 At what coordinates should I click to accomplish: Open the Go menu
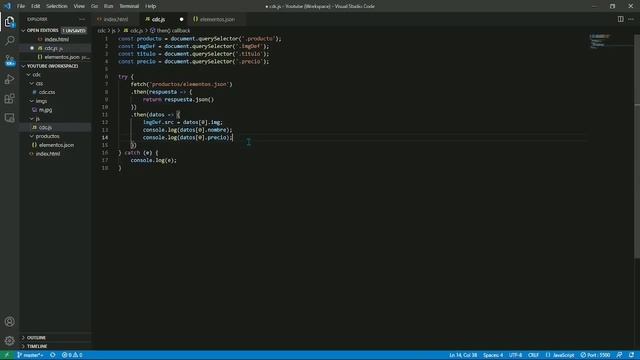(x=94, y=6)
